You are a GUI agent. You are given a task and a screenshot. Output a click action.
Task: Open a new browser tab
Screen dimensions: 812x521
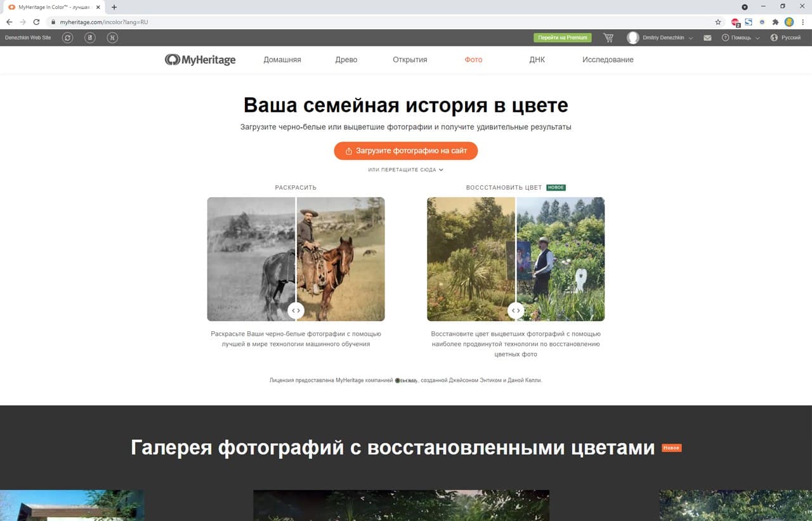click(x=114, y=7)
